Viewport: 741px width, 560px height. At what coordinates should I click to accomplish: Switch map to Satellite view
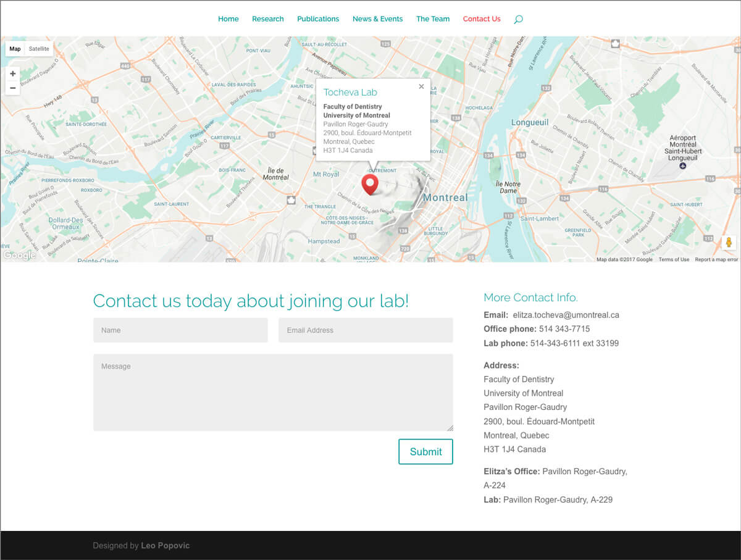[x=39, y=49]
